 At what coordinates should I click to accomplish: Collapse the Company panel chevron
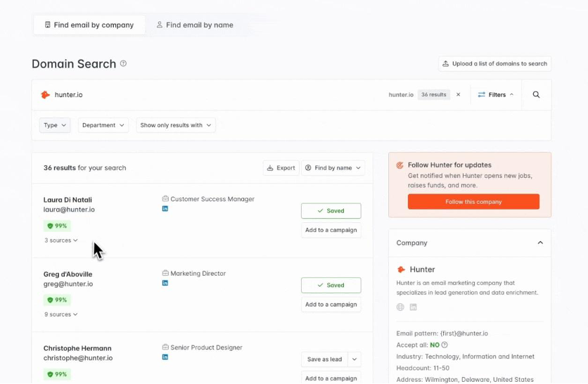click(x=540, y=243)
